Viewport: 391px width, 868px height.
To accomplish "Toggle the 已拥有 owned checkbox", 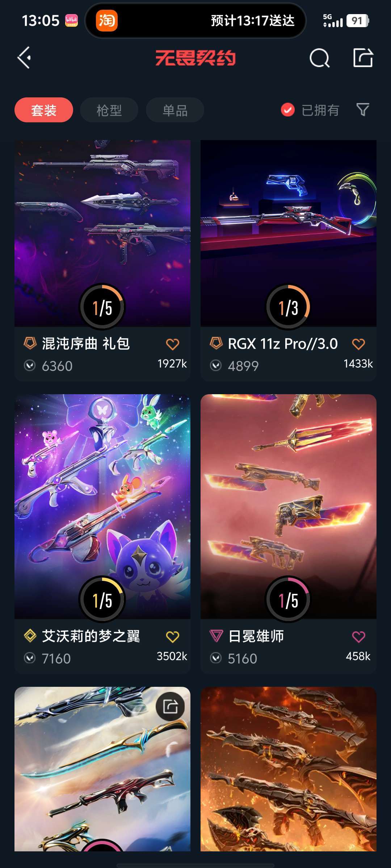I will pos(288,110).
